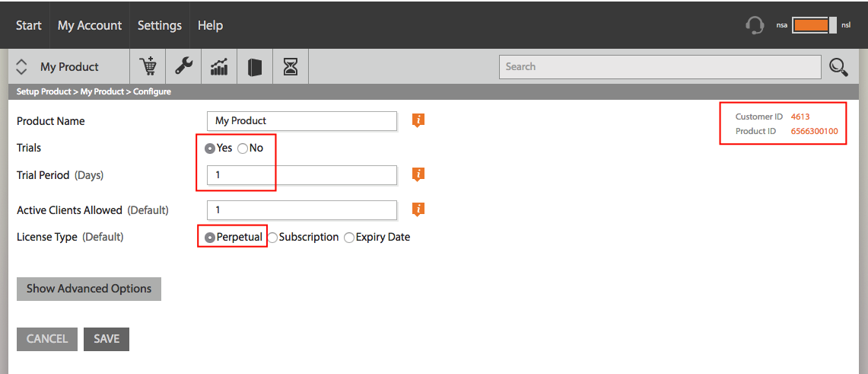Click the Show Advanced Options button

[x=88, y=289]
